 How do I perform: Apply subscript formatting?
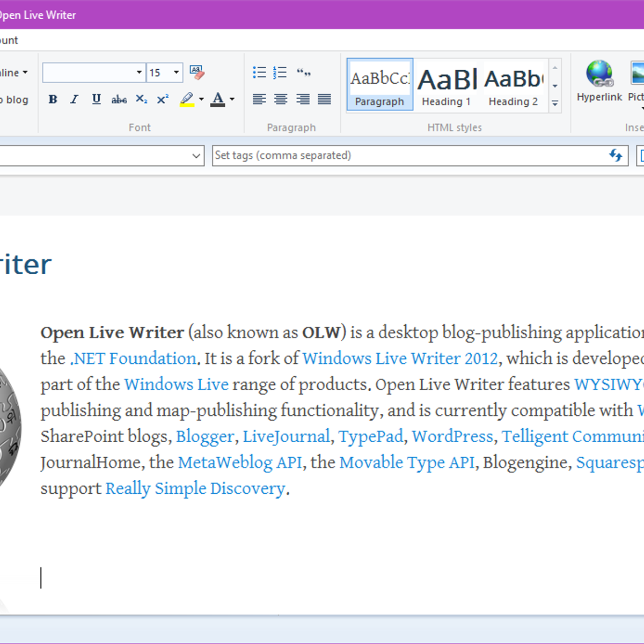[x=141, y=99]
